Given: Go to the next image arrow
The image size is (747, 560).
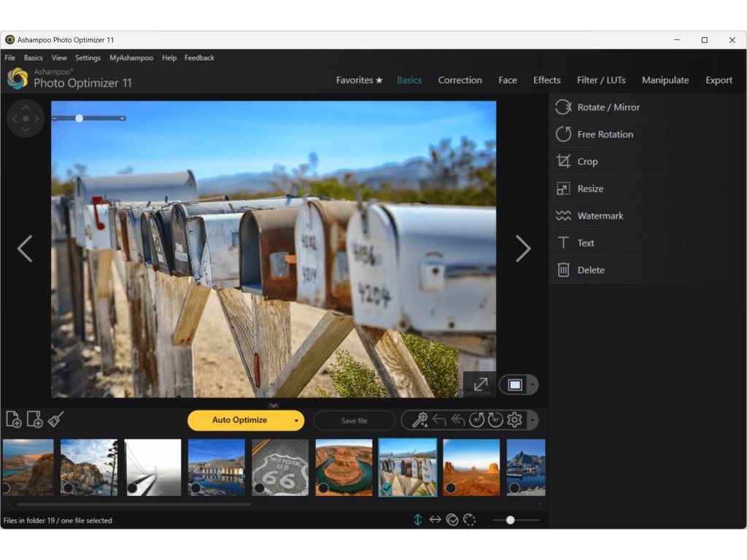Looking at the screenshot, I should pyautogui.click(x=523, y=249).
